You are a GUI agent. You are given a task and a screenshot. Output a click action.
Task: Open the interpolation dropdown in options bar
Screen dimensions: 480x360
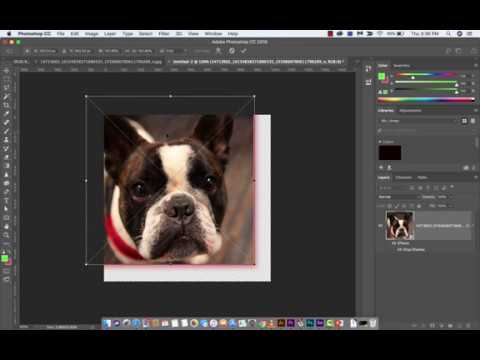(x=173, y=51)
